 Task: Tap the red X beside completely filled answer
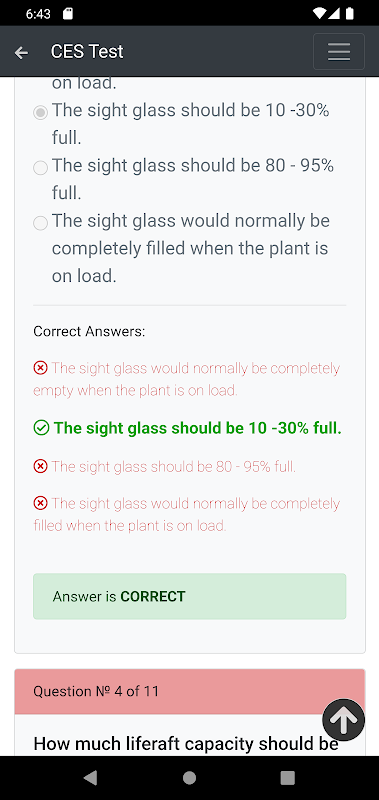click(x=40, y=503)
